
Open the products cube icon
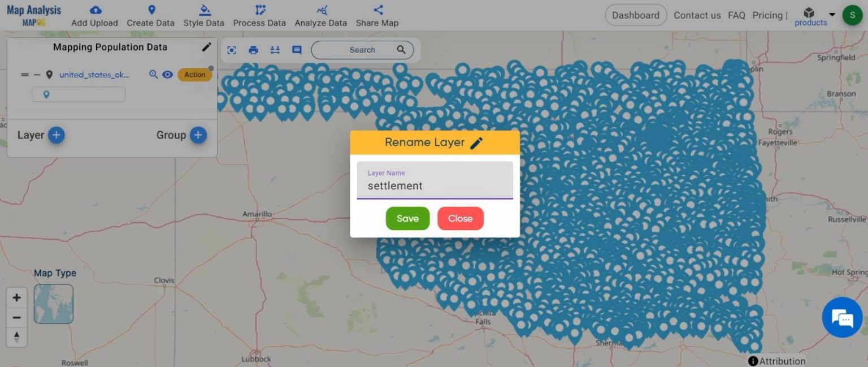click(809, 12)
